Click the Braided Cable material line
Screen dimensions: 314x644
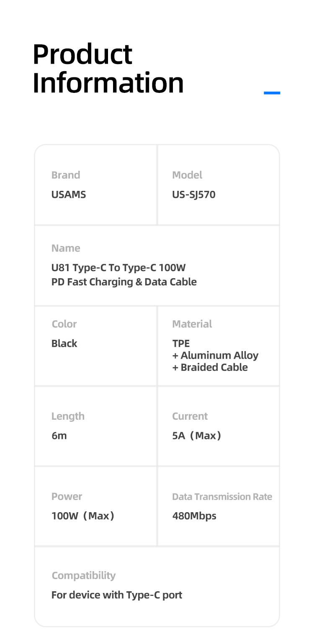(x=210, y=367)
